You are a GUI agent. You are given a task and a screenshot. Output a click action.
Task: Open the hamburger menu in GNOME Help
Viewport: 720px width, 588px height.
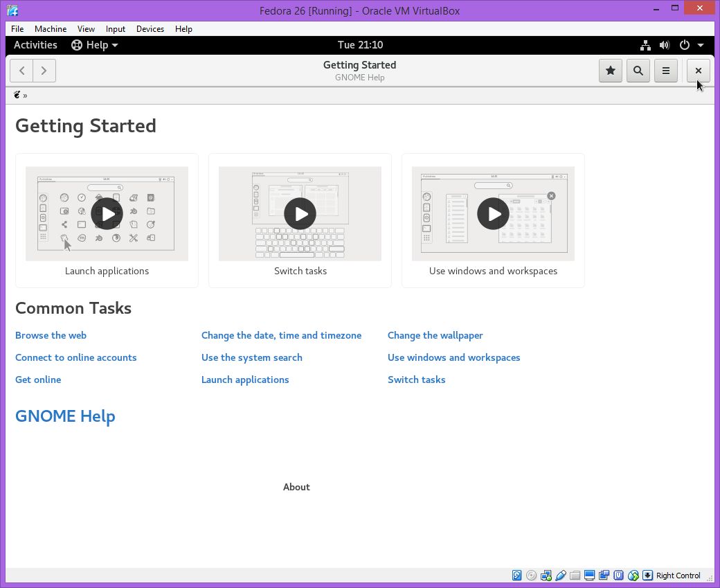point(665,71)
